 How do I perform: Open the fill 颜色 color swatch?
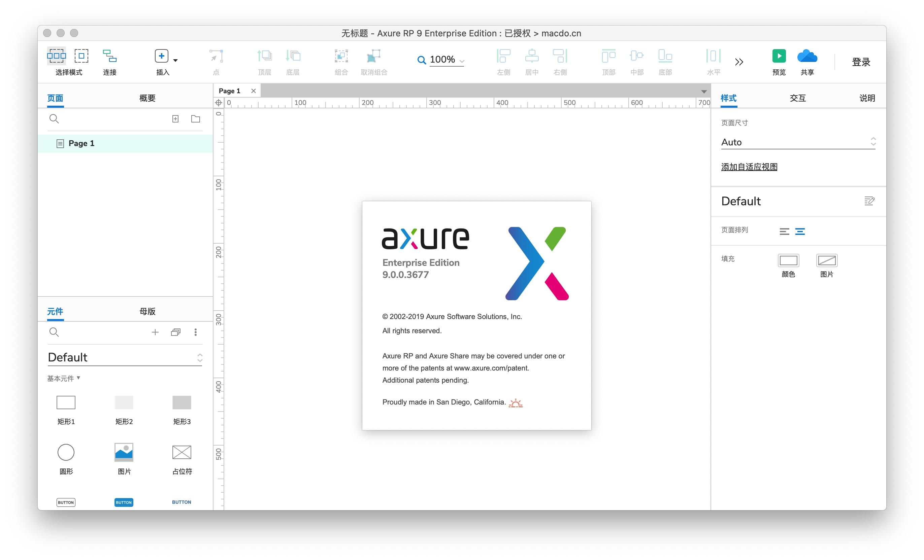pos(788,260)
